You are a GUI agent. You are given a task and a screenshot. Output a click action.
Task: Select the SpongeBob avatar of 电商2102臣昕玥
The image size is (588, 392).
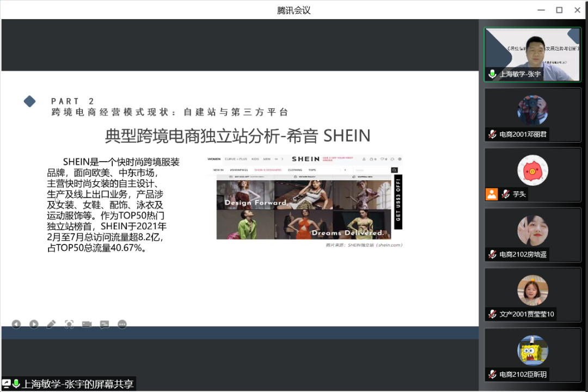point(532,351)
